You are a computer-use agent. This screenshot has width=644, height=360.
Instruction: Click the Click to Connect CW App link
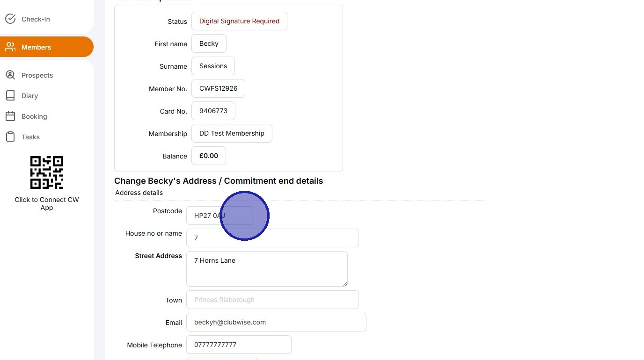tap(46, 204)
